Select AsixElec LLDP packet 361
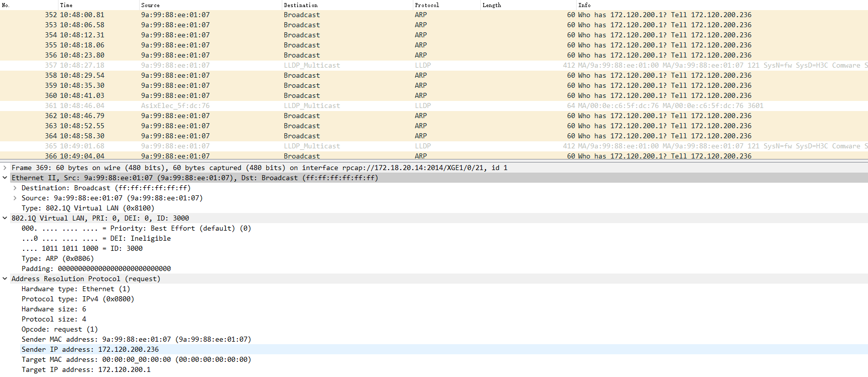 tap(434, 106)
